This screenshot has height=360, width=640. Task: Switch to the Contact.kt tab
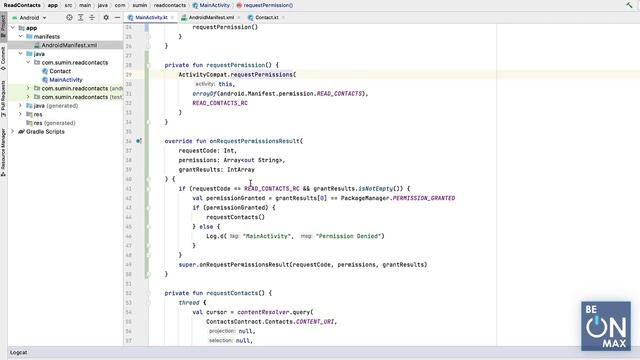(x=267, y=18)
